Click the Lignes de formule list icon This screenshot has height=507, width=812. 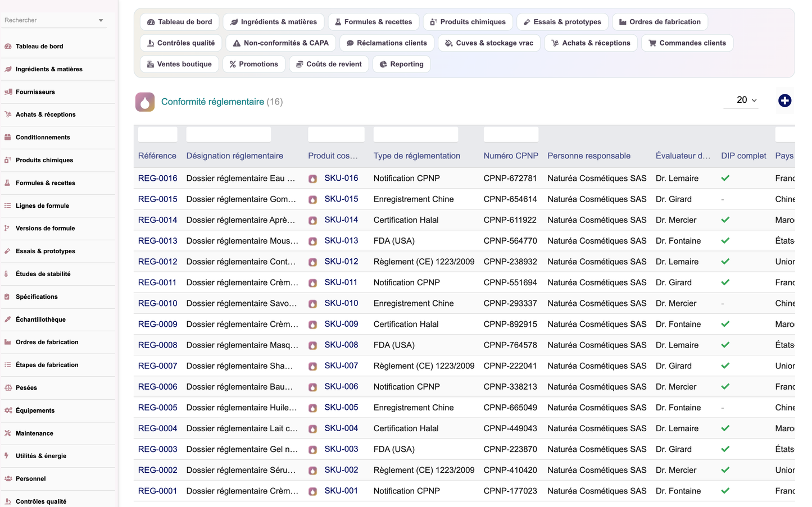[x=8, y=205]
